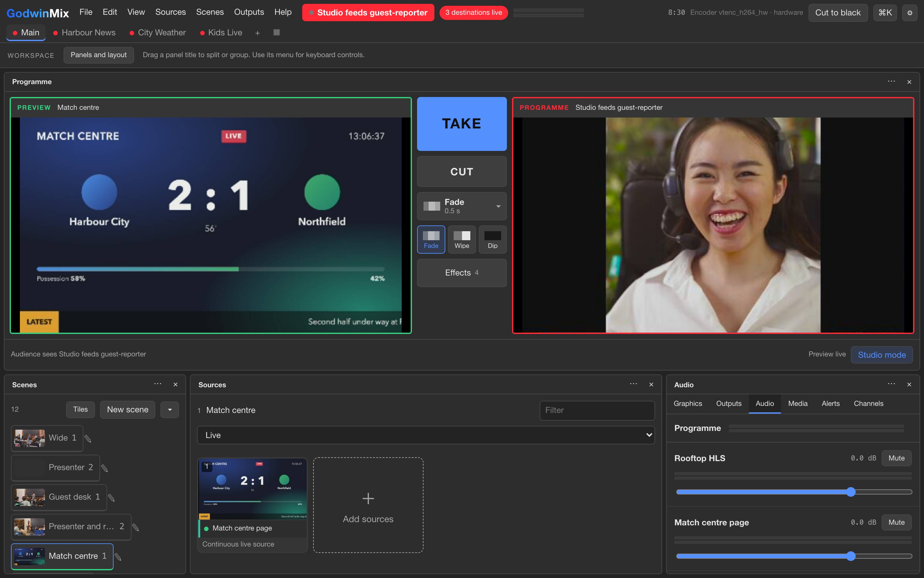924x578 pixels.
Task: Open the settings gear icon
Action: (x=910, y=13)
